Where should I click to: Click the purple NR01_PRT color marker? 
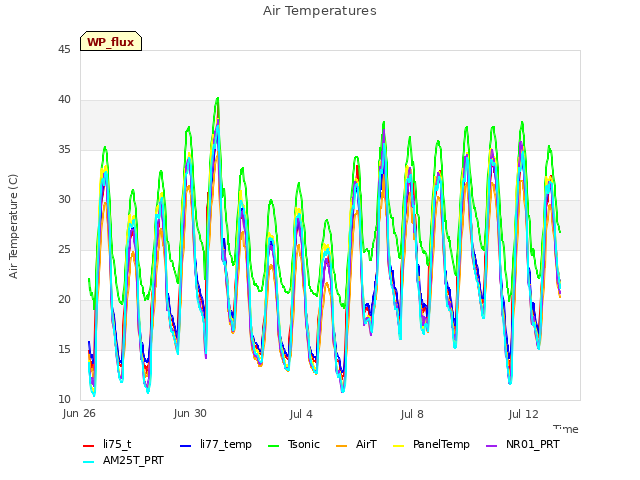(491, 446)
